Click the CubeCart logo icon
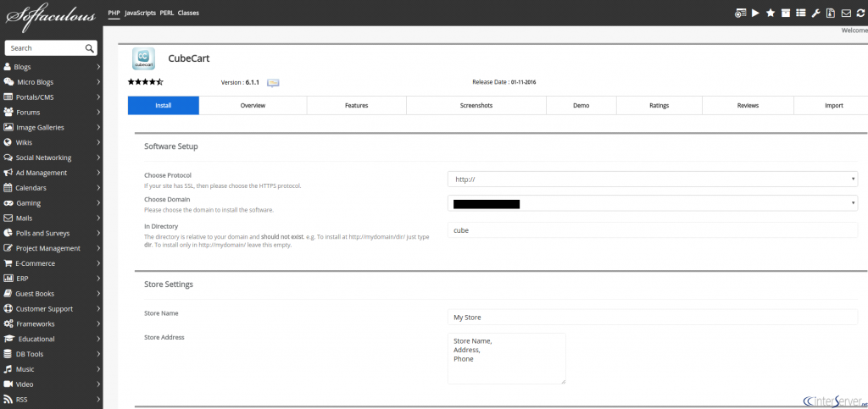The width and height of the screenshot is (868, 409). click(143, 58)
